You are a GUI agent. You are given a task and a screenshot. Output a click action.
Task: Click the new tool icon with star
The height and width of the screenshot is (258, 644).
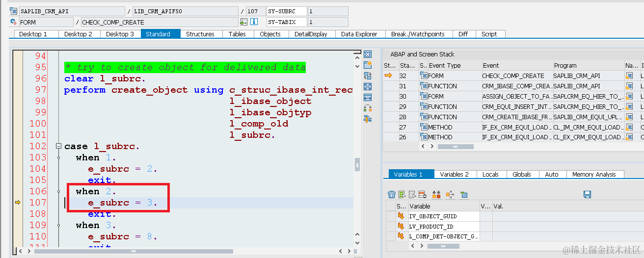(x=367, y=65)
